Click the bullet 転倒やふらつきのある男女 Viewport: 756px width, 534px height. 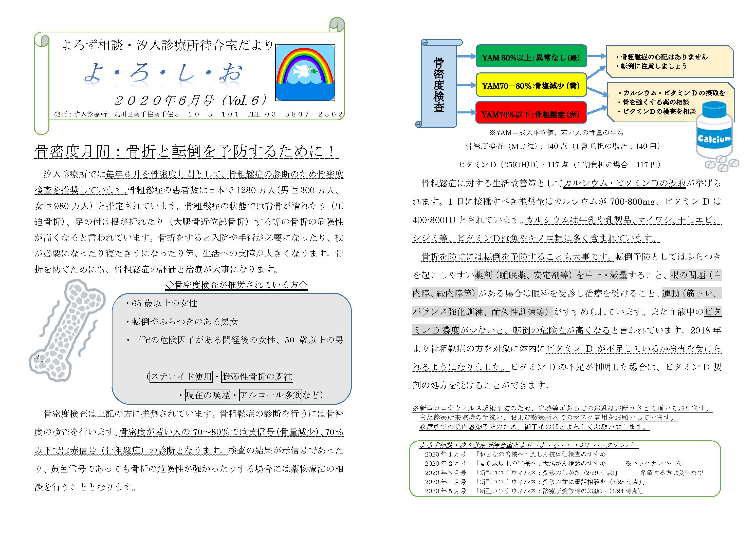tap(182, 322)
